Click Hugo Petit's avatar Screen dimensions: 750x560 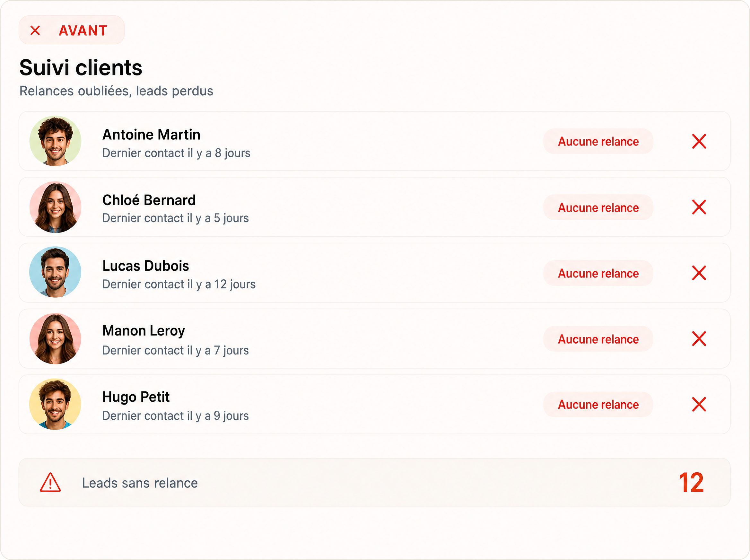coord(55,404)
